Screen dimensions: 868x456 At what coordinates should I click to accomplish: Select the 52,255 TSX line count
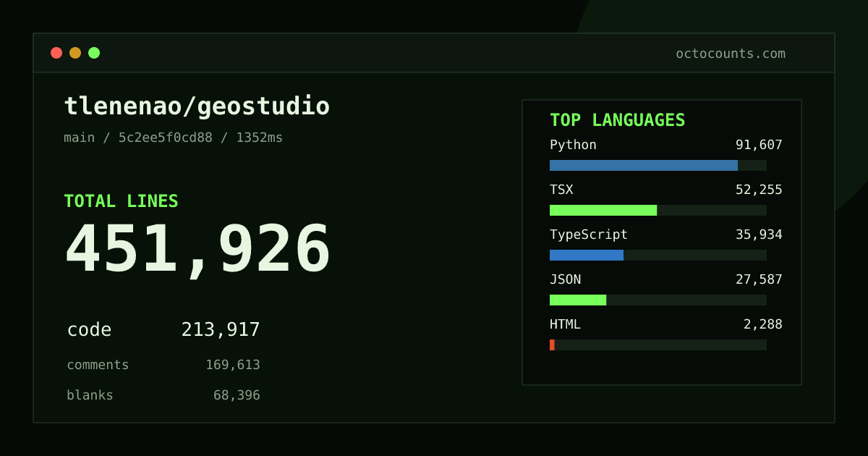(x=759, y=190)
